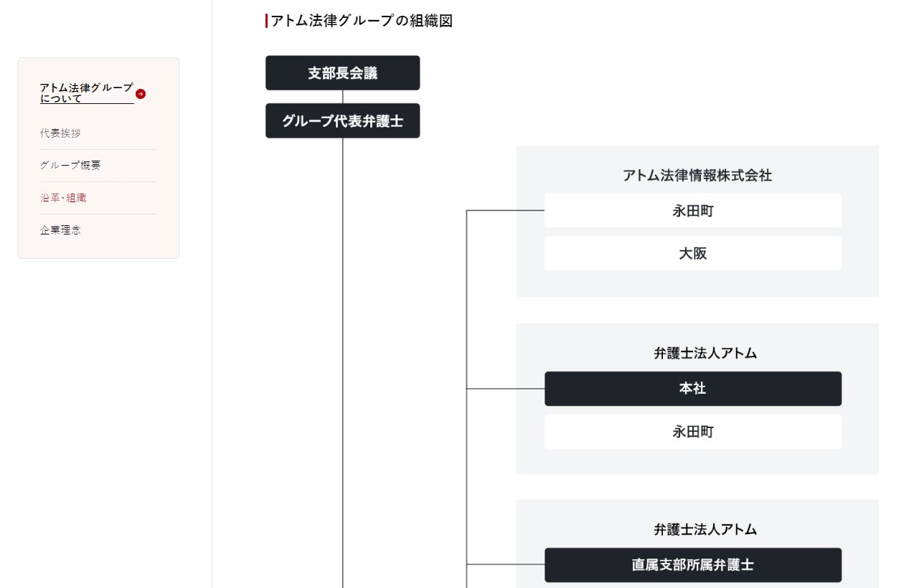
Task: Select the グループ代表弁護士 org chart node
Action: (342, 121)
